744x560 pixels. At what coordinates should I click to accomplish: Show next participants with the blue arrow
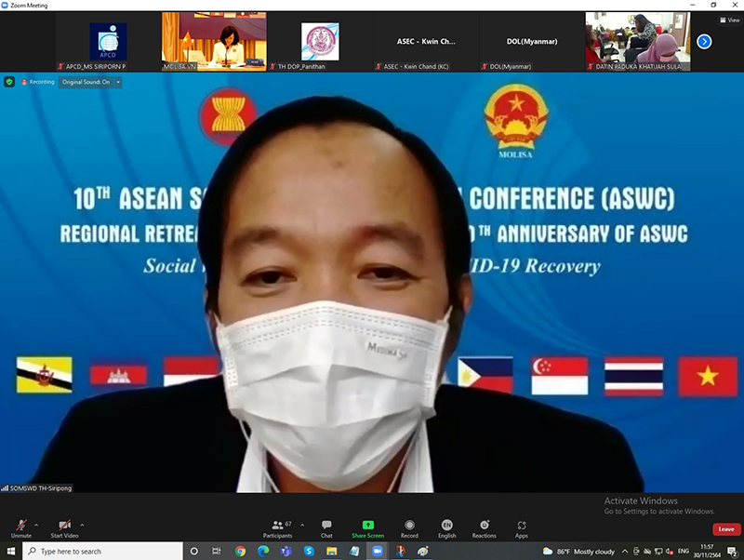704,42
